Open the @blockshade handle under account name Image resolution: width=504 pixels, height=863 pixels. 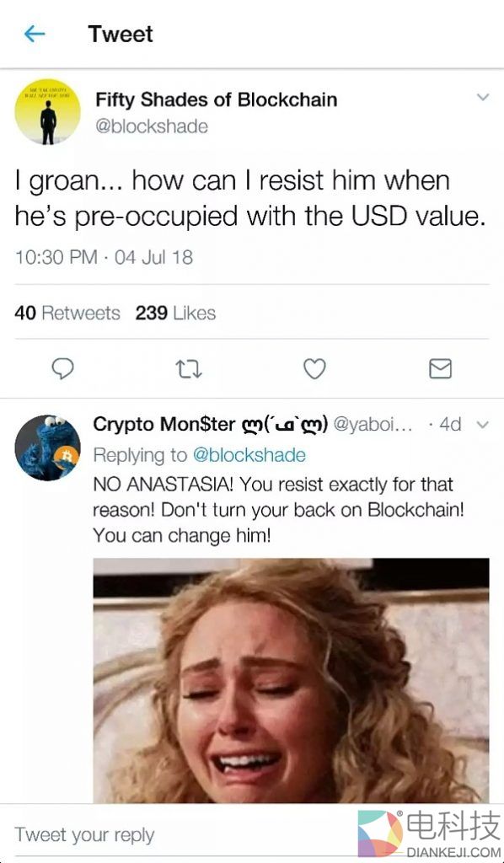pos(152,126)
